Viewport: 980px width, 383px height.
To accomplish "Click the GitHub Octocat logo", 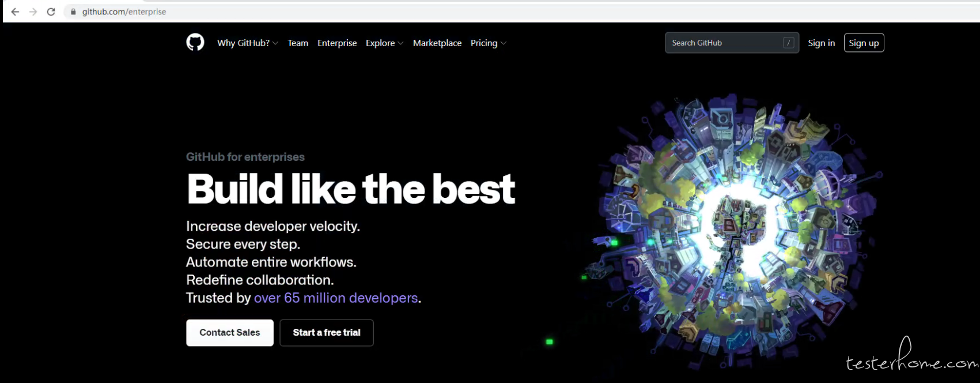I will [x=195, y=42].
